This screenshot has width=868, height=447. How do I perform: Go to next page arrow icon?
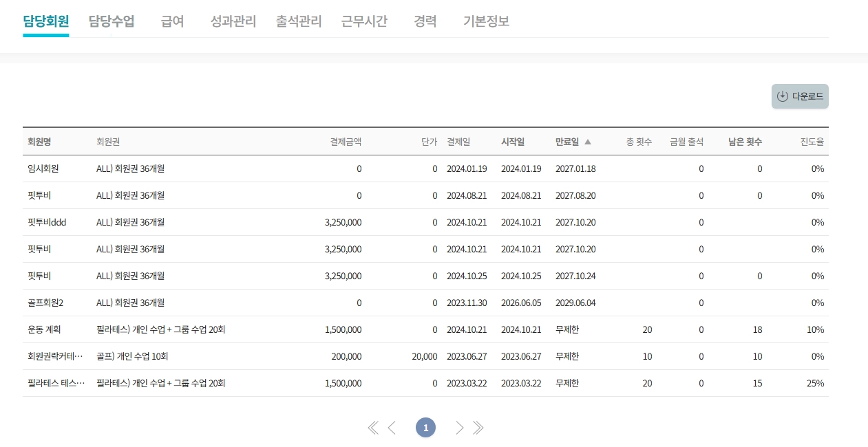coord(460,428)
